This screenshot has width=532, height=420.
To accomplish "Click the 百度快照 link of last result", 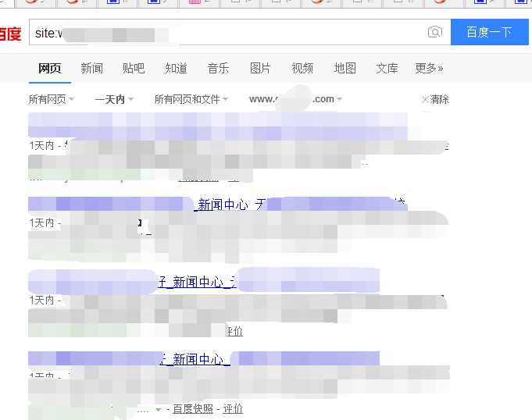I will 193,409.
